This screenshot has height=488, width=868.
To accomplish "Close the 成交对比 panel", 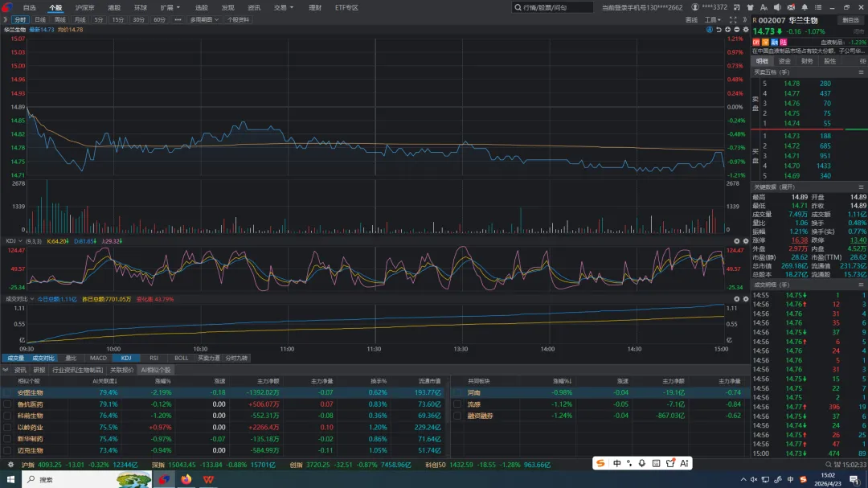I will (x=737, y=299).
